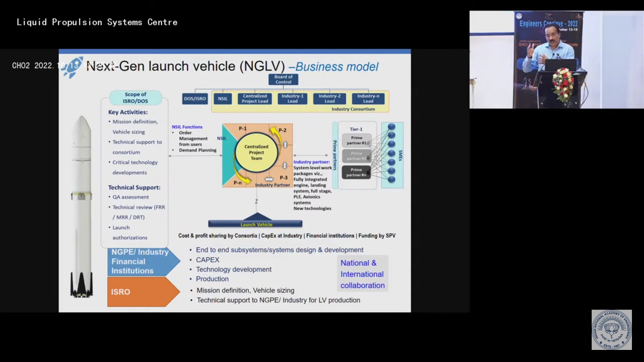644x362 pixels.
Task: Click the Liquid Propulsion Systems Centre title
Action: point(97,22)
